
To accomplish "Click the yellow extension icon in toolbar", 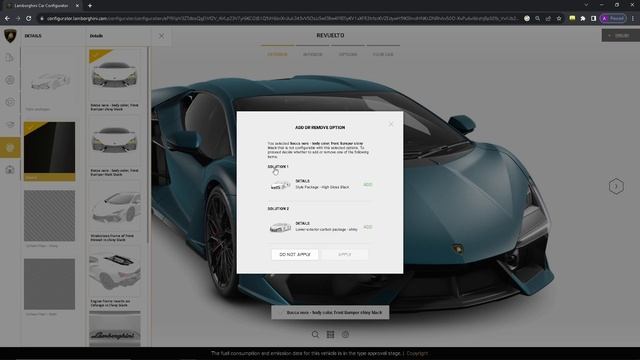I will point(572,18).
